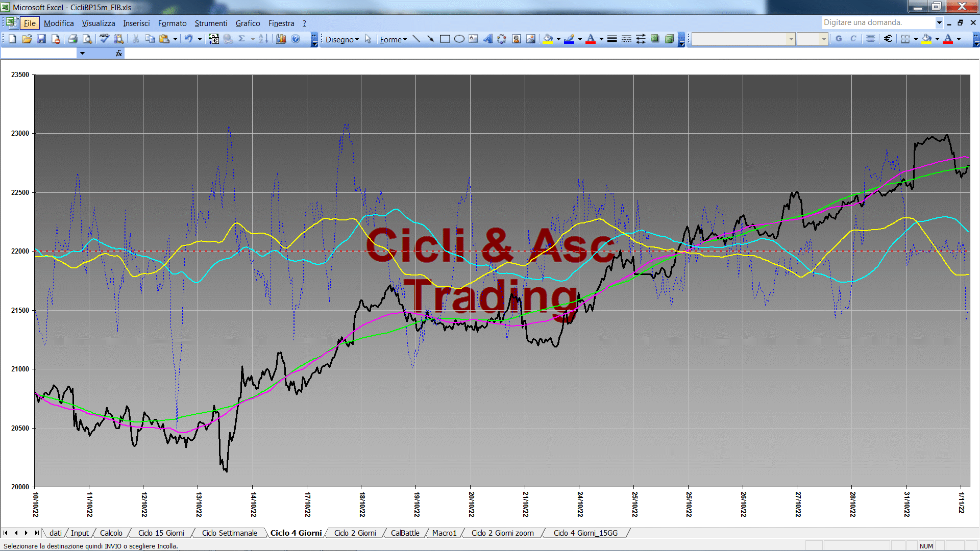
Task: Click the Select Objects arrow pointer
Action: 368,39
